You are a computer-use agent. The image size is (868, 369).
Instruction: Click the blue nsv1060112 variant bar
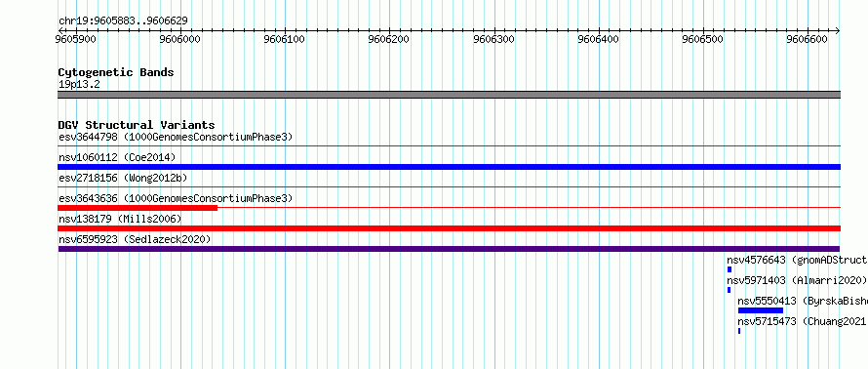(449, 167)
